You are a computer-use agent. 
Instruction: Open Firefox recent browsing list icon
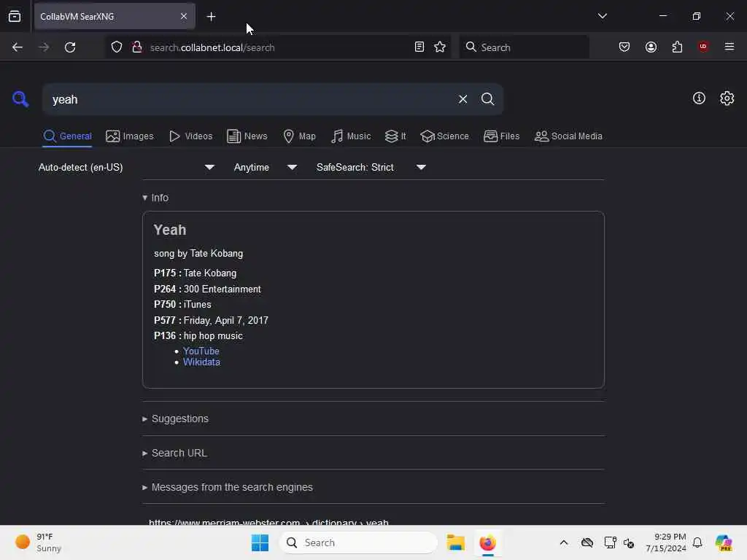tap(15, 16)
